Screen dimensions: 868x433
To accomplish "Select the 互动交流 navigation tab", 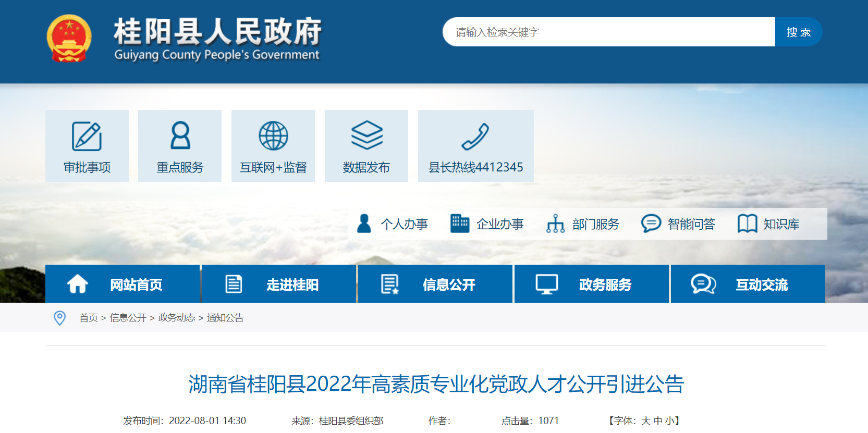I will (x=748, y=284).
